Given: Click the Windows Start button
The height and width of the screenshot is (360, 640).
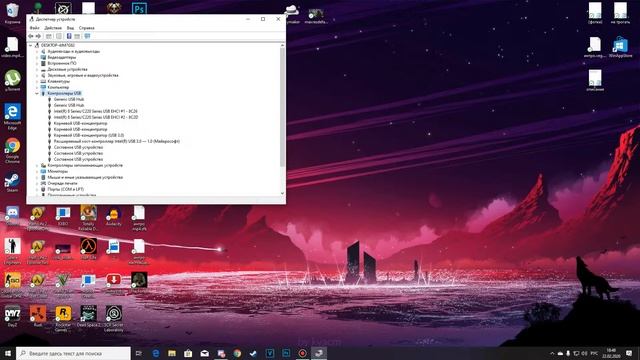Looking at the screenshot, I should (8, 353).
